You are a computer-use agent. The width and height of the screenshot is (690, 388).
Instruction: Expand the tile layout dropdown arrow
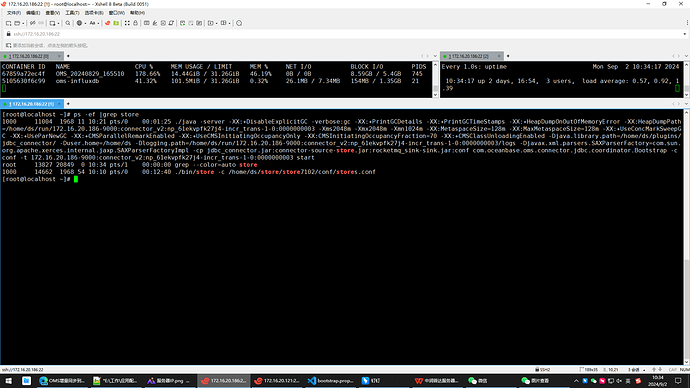point(229,23)
